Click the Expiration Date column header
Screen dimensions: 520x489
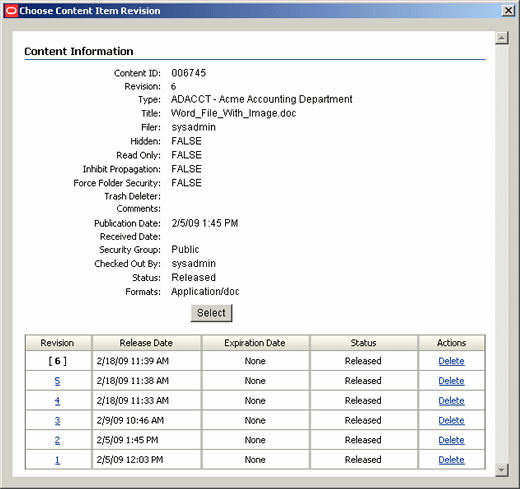pos(255,343)
